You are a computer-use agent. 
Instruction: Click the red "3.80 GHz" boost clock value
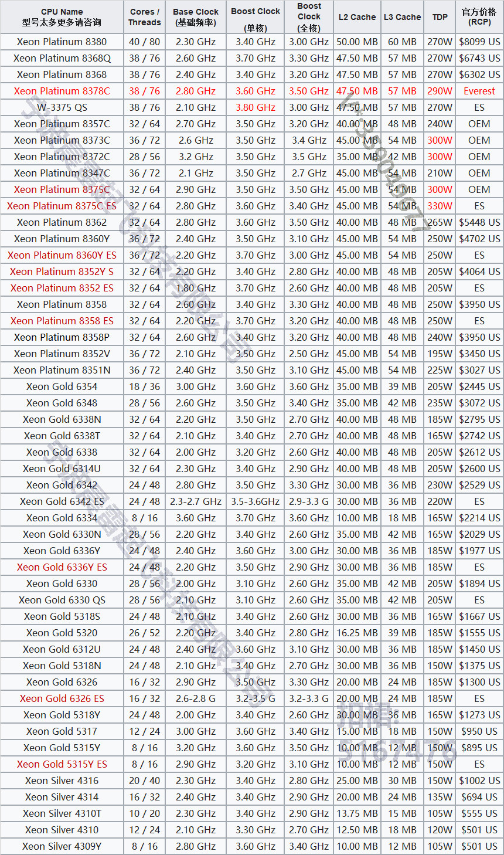[256, 107]
